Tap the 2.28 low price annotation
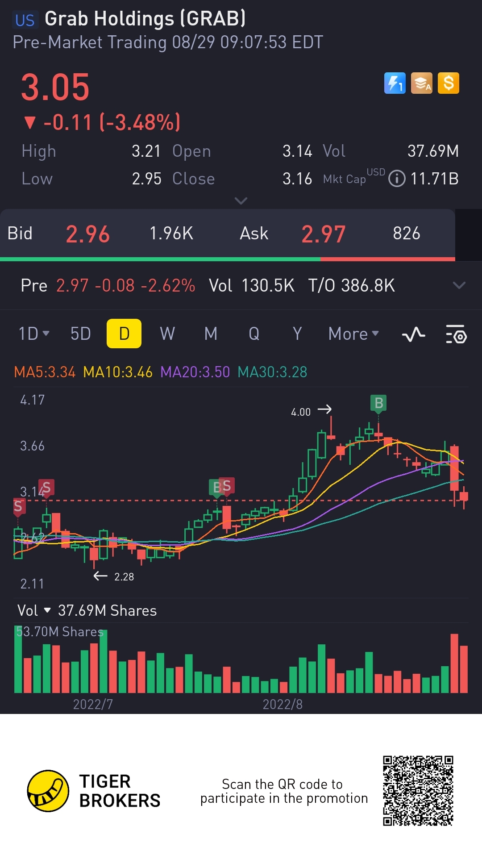 [x=124, y=576]
